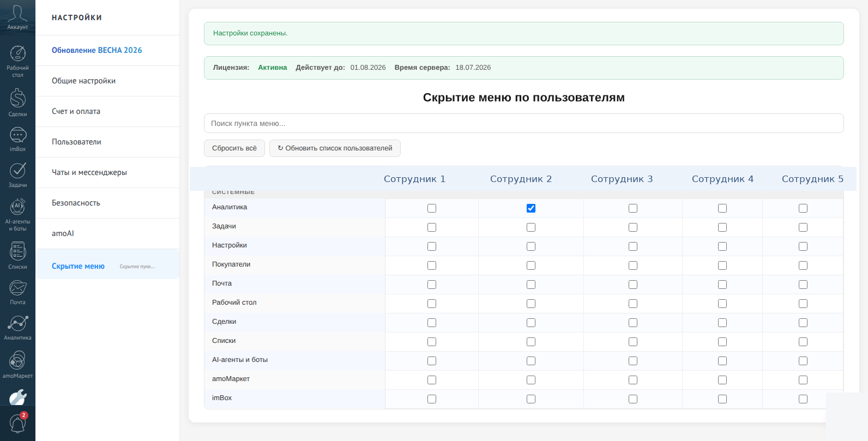This screenshot has width=868, height=441.
Task: Open the notifications bell icon
Action: 17,423
